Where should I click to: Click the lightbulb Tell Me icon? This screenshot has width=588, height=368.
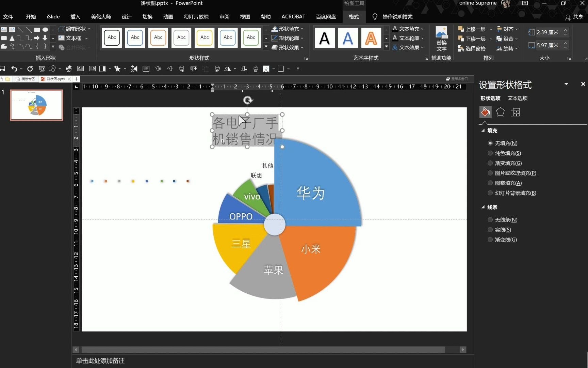(x=375, y=17)
